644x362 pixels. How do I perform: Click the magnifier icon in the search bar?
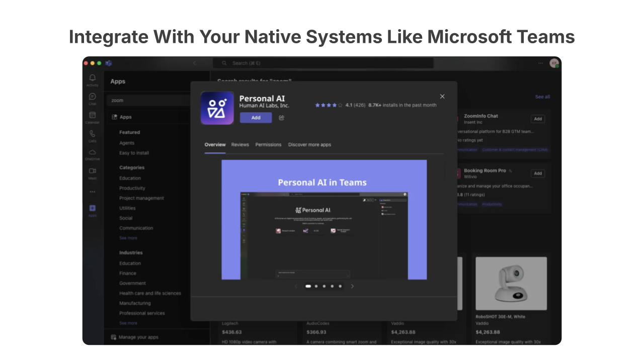pyautogui.click(x=224, y=63)
